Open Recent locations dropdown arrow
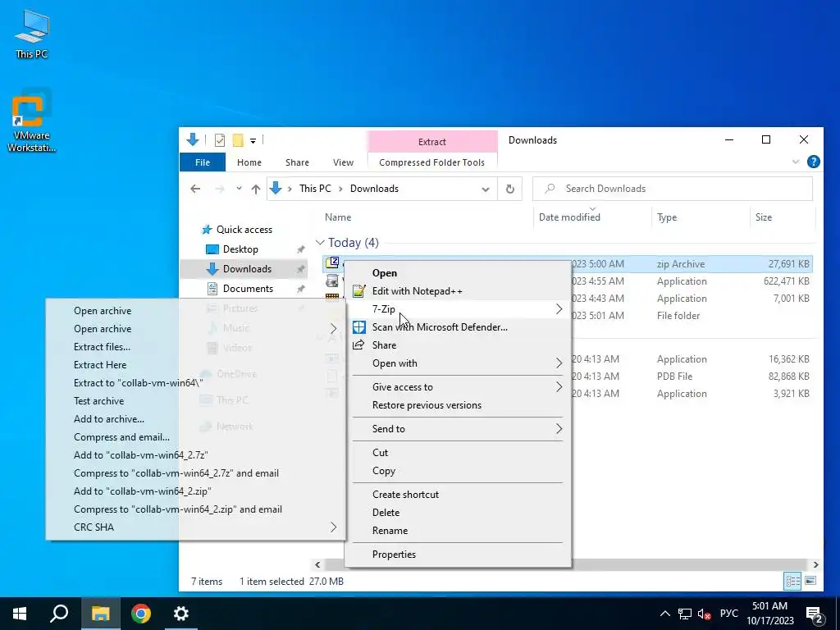840x630 pixels. coord(239,189)
